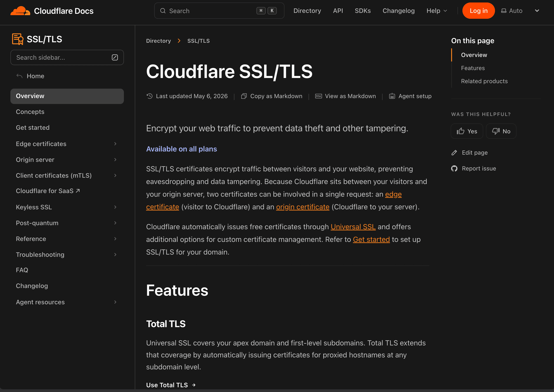The height and width of the screenshot is (392, 554).
Task: Follow the Get started link in the paragraph
Action: tap(371, 239)
